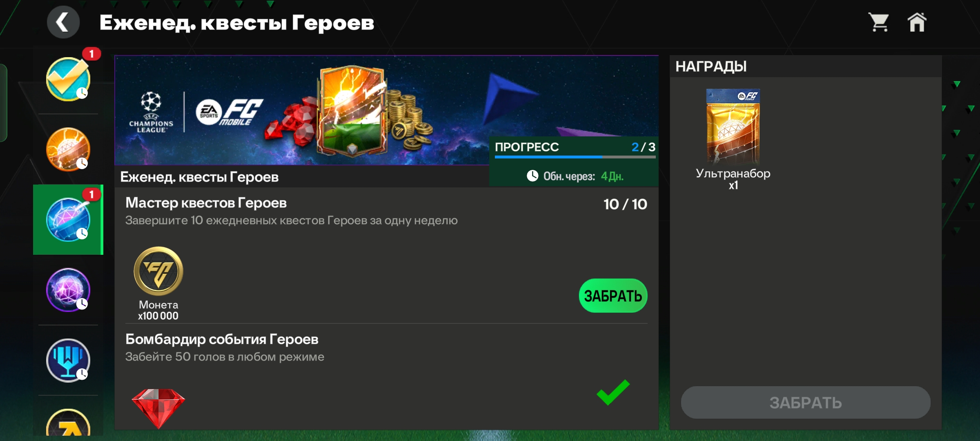Tap the hero card in the banner
Image resolution: width=980 pixels, height=441 pixels.
pos(352,111)
